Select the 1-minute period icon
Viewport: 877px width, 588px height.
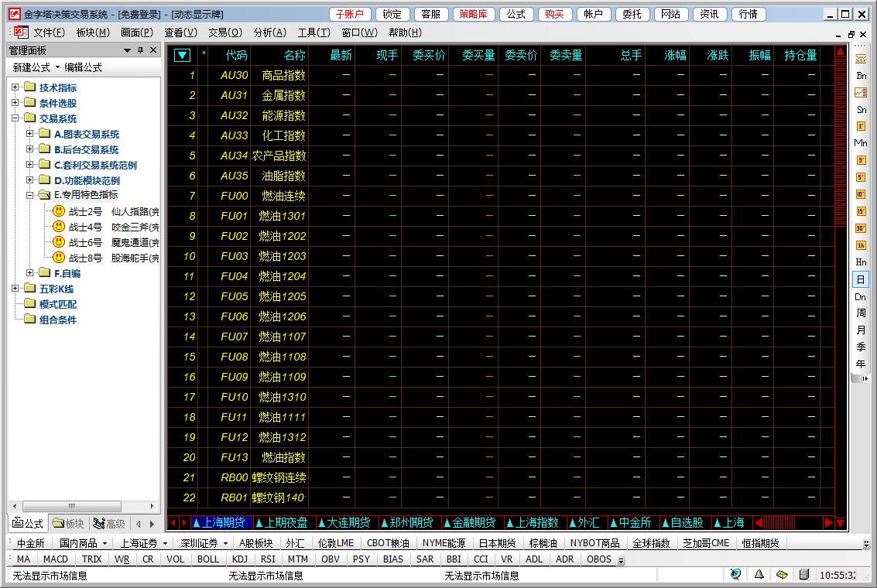coord(861,126)
